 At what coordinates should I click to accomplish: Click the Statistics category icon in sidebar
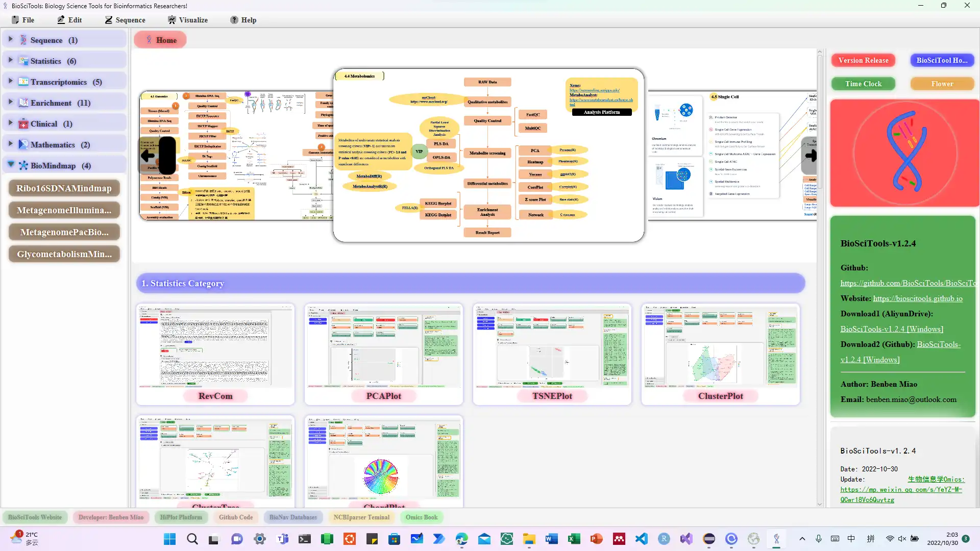click(23, 61)
